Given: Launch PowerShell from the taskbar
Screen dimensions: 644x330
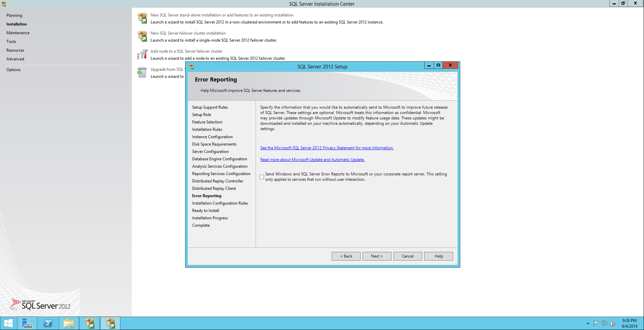Looking at the screenshot, I should 48,323.
